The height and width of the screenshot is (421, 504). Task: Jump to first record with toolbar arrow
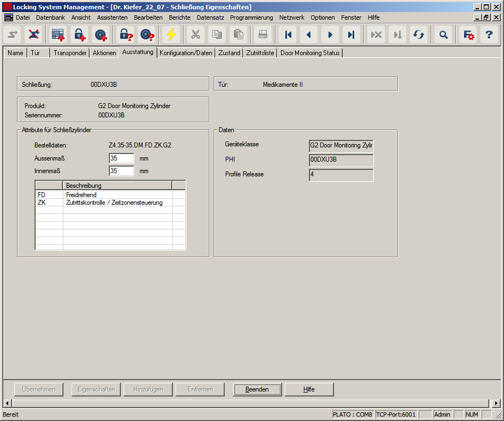[x=288, y=34]
